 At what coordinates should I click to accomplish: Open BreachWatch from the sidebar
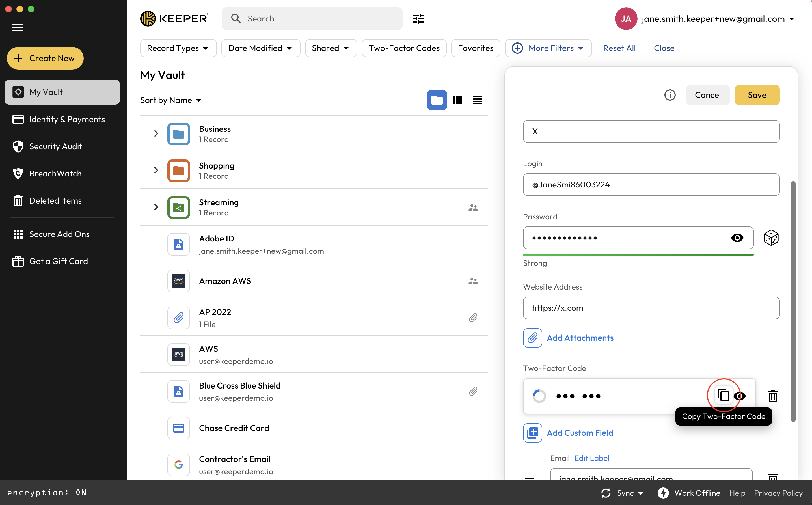click(x=55, y=174)
